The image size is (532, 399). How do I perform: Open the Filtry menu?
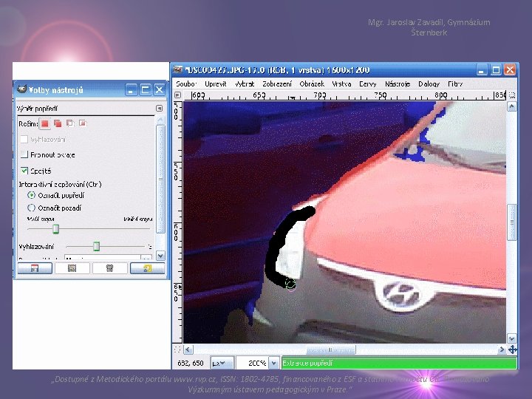coord(455,83)
